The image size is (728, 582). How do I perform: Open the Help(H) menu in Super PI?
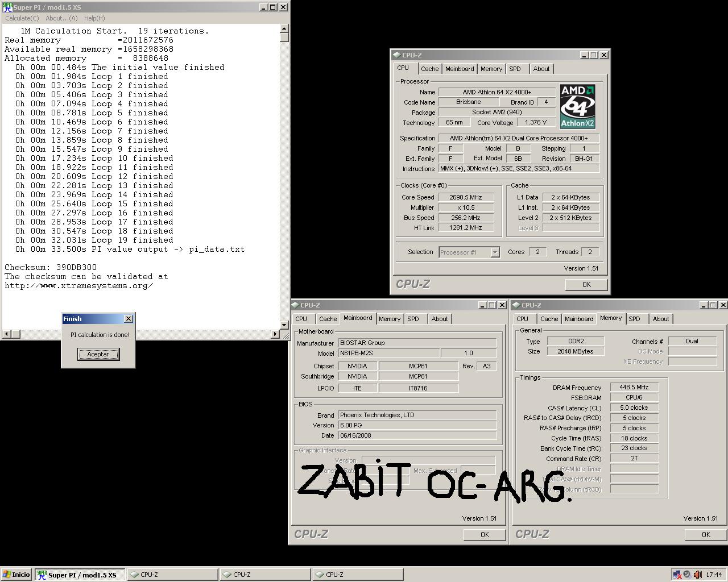(x=94, y=18)
